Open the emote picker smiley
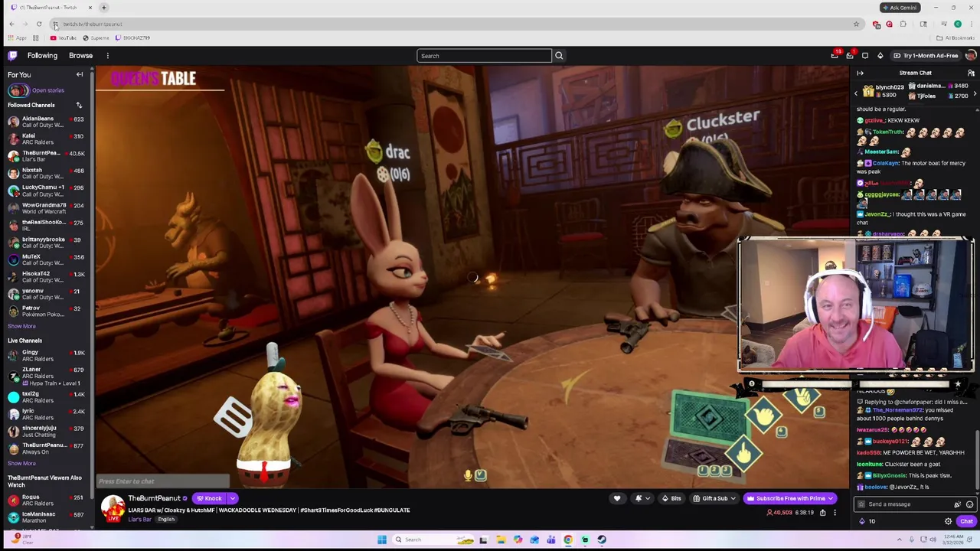Screen dimensions: 980x551 969,504
